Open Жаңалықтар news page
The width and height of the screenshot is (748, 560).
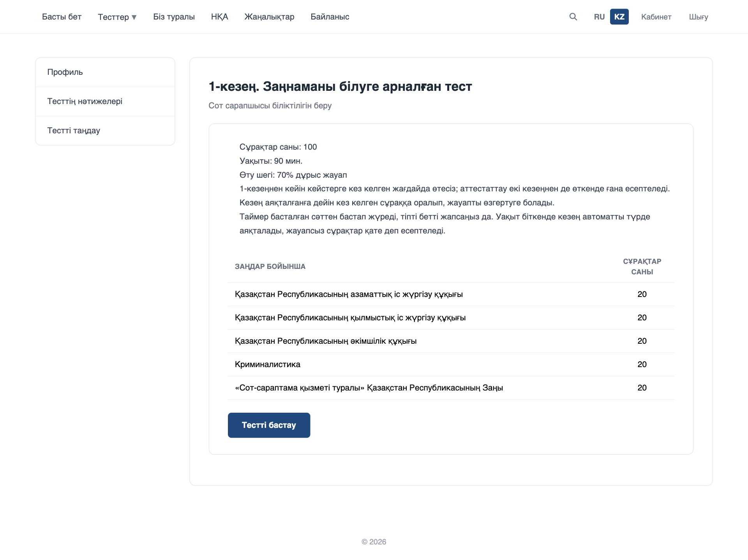pos(269,17)
